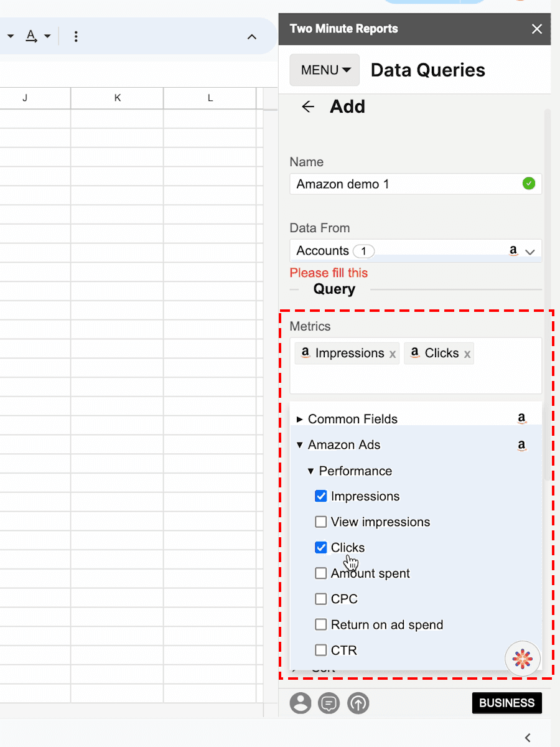This screenshot has width=560, height=747.
Task: Click the back arrow beside Add
Action: pos(308,107)
